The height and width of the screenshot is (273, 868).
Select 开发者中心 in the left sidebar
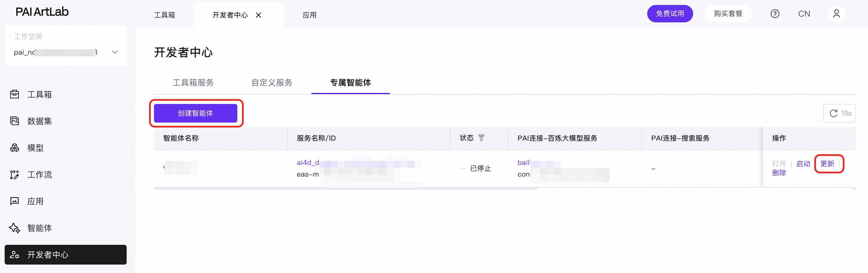66,255
